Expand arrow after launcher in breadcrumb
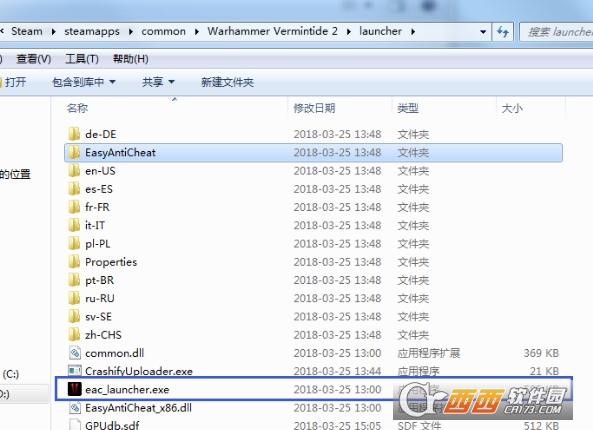Image resolution: width=593 pixels, height=430 pixels. pos(413,31)
